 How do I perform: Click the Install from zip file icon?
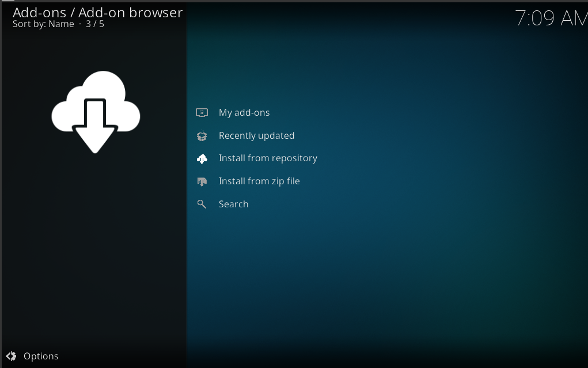[202, 181]
